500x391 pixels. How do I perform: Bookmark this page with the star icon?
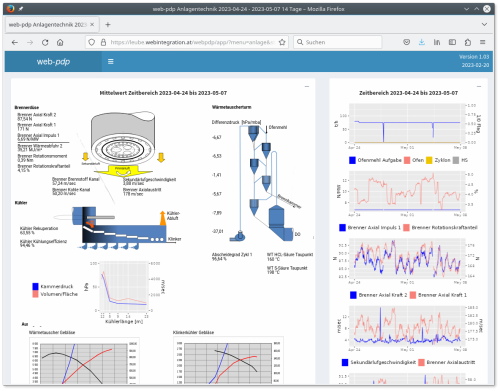click(x=282, y=42)
